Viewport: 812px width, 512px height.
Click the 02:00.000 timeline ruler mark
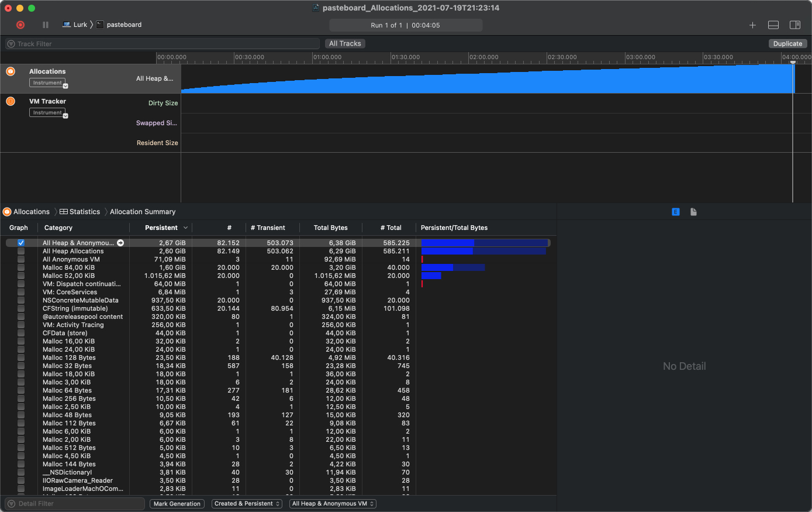[x=483, y=57]
